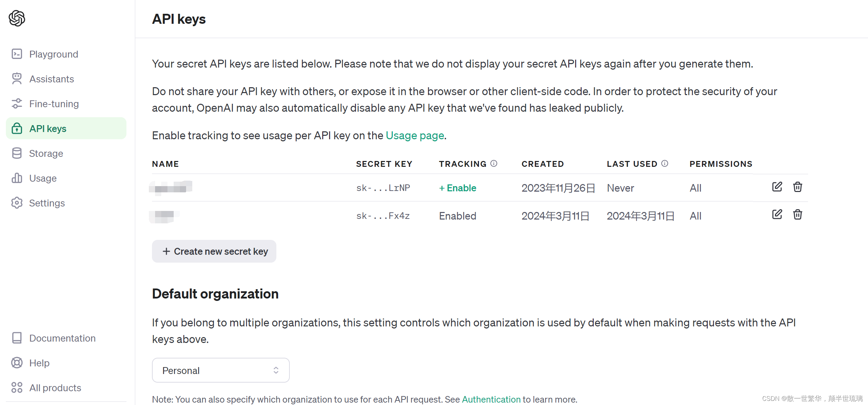Click the API keys page heading
The image size is (868, 405).
pyautogui.click(x=179, y=19)
